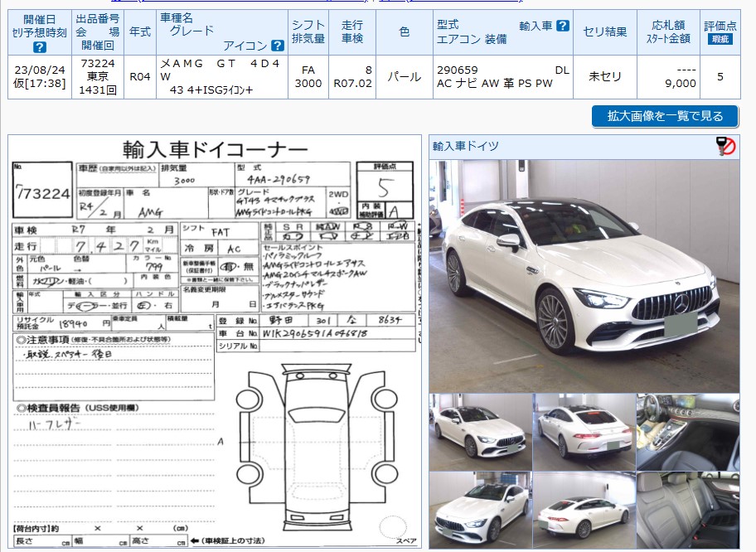Click inspection date R07.02 value
Screen dimensions: 756x552
(352, 84)
